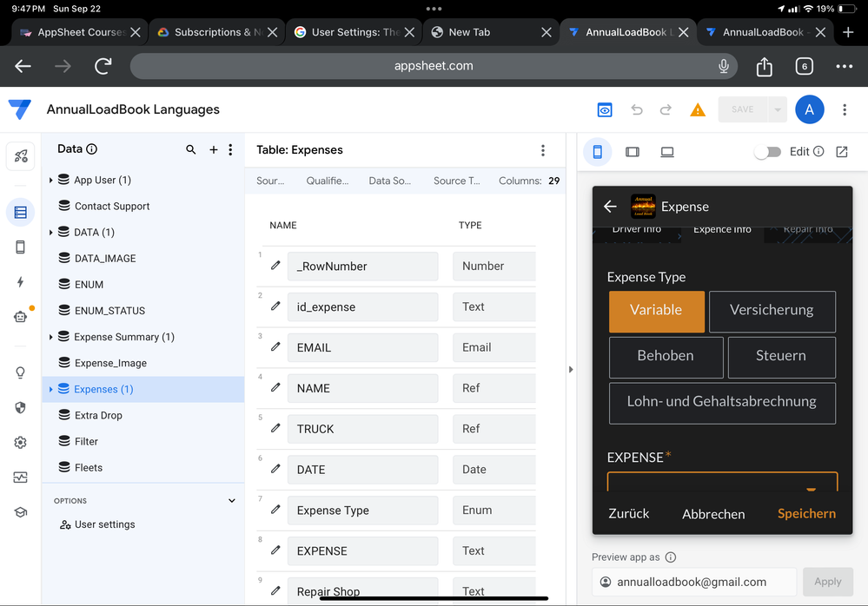Click the preview-as email input field
Image resolution: width=868 pixels, height=606 pixels.
click(694, 582)
